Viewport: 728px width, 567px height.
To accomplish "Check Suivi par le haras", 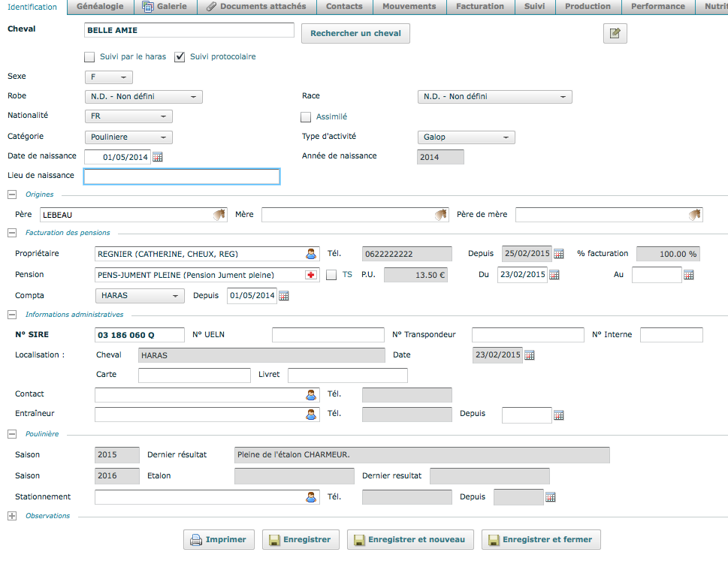I will (89, 57).
